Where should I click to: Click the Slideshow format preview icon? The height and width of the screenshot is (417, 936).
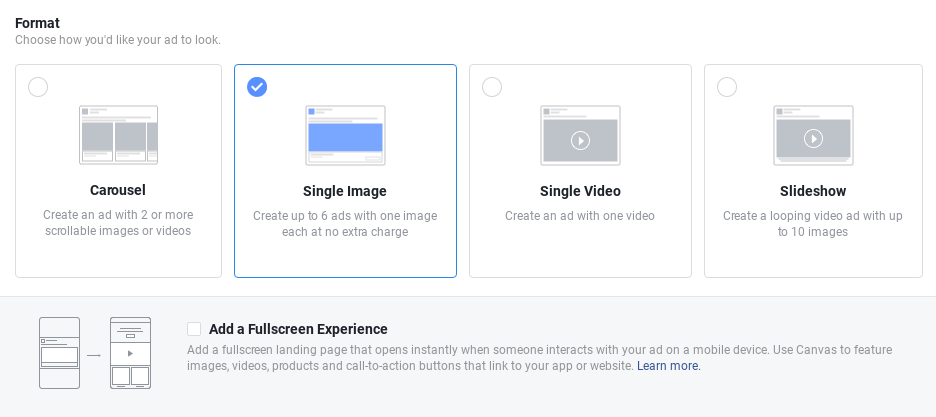pyautogui.click(x=813, y=135)
